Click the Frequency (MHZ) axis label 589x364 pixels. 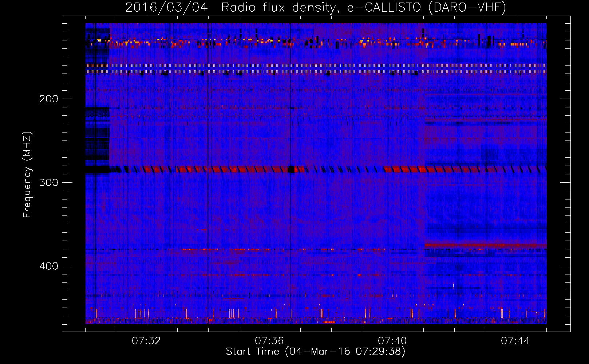point(27,175)
